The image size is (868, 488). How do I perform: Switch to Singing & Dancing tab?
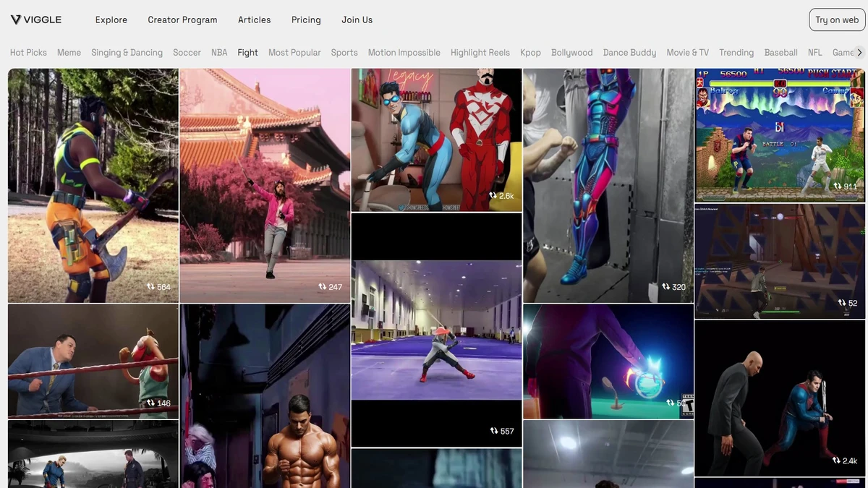[x=127, y=53]
